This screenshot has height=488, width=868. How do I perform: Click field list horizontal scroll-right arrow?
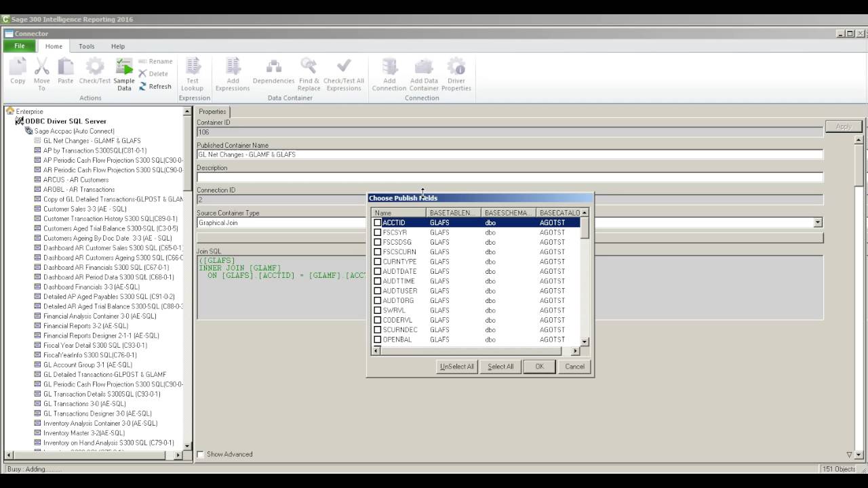[x=576, y=351]
